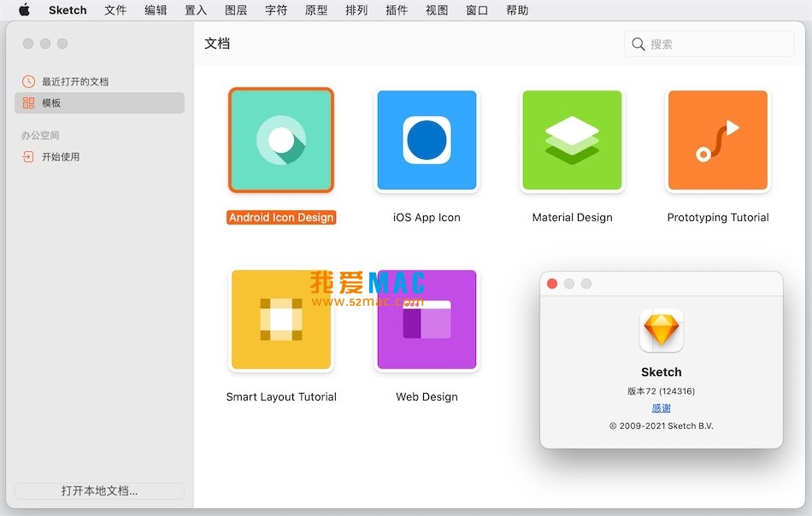812x516 pixels.
Task: Select the Android Icon Design template thumbnail
Action: coord(281,140)
